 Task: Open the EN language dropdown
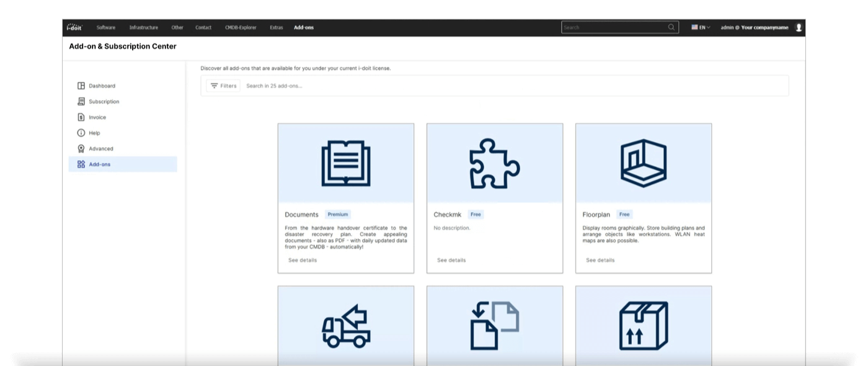point(700,27)
